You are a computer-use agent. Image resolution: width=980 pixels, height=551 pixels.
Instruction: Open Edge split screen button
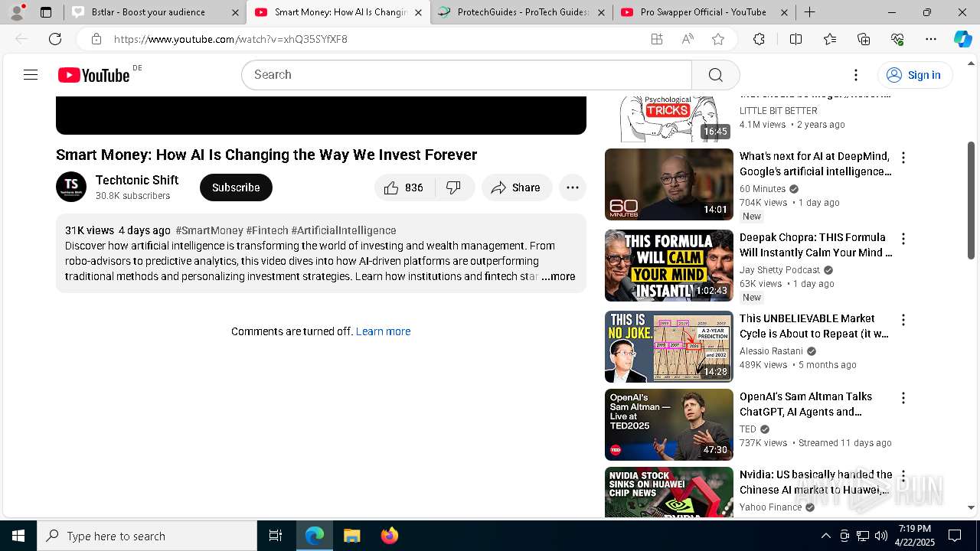click(x=795, y=39)
